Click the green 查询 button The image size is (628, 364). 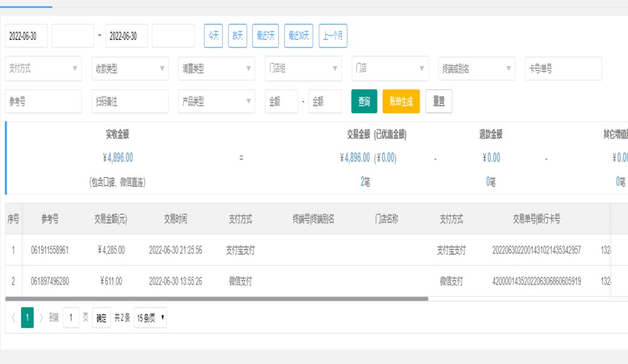[364, 102]
